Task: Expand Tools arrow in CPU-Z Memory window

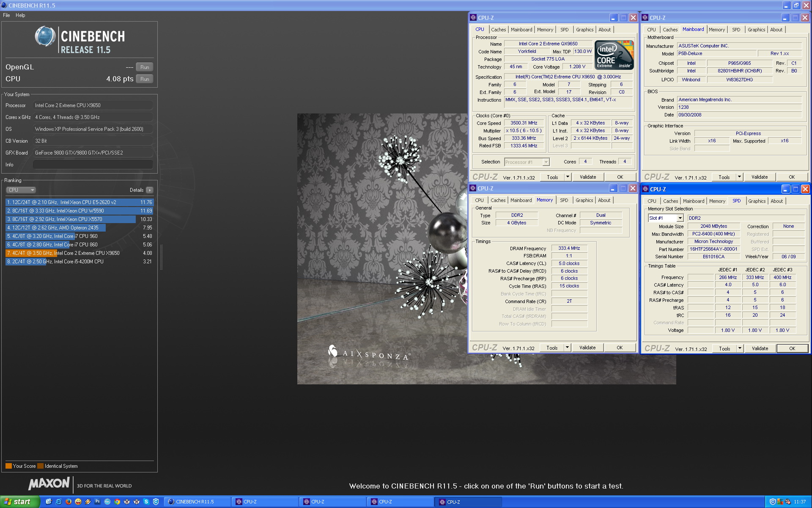Action: coord(567,348)
